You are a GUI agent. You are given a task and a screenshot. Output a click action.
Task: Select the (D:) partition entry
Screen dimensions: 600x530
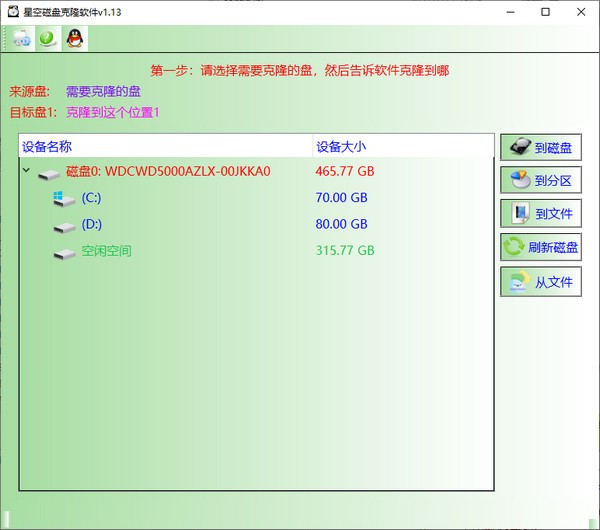pos(92,224)
